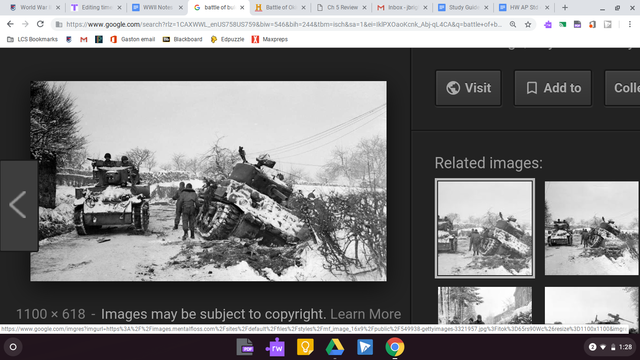Launch the PDF app from the shelf

click(245, 347)
